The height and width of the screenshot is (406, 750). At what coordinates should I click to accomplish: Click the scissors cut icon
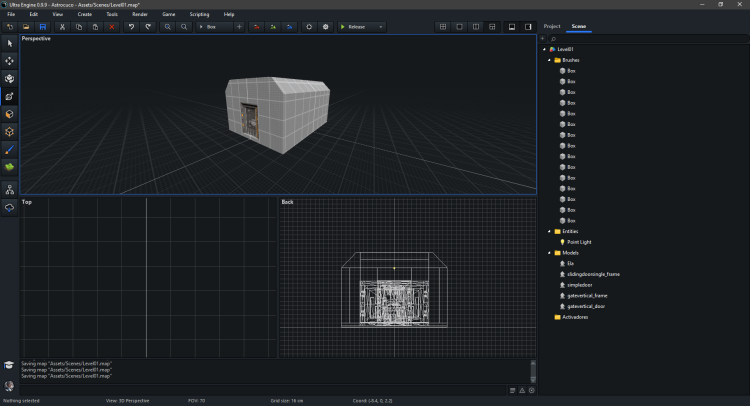pyautogui.click(x=63, y=26)
